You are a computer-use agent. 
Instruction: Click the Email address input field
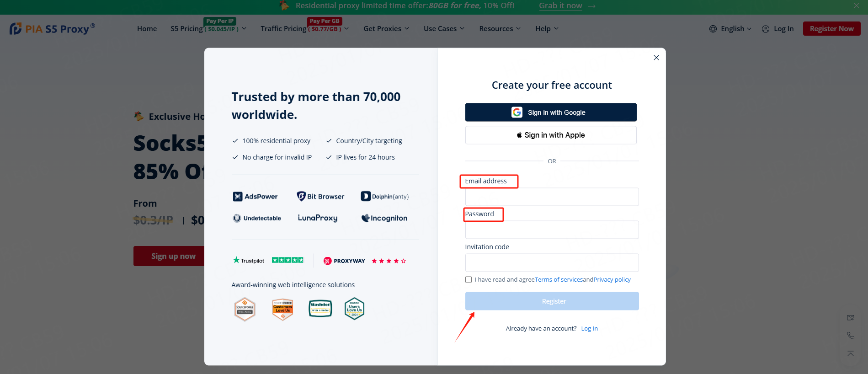click(x=552, y=197)
